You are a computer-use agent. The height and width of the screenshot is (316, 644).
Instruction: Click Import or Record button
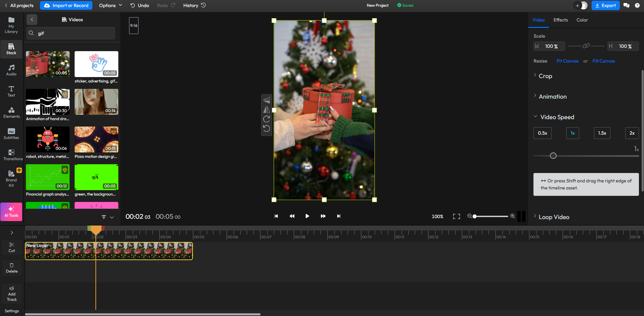[66, 5]
